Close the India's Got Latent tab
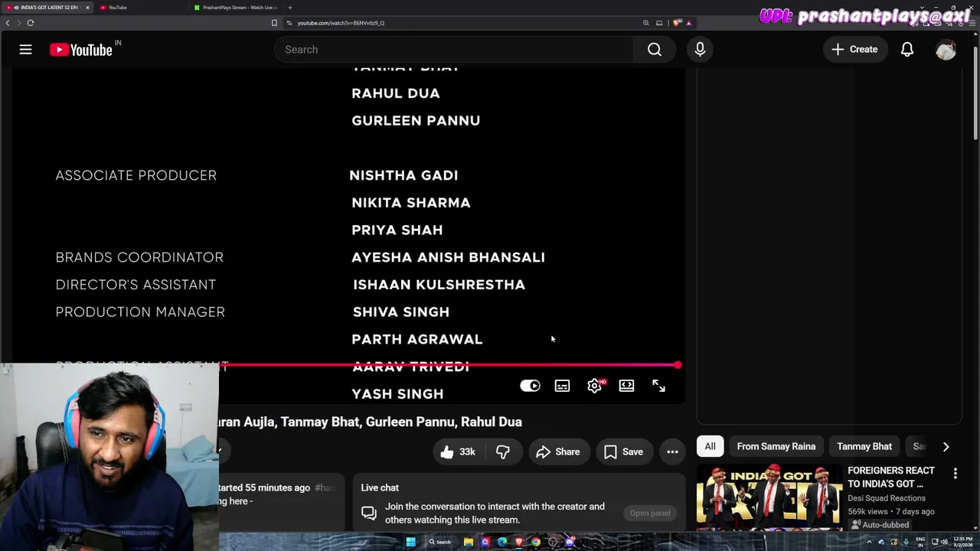 (87, 8)
